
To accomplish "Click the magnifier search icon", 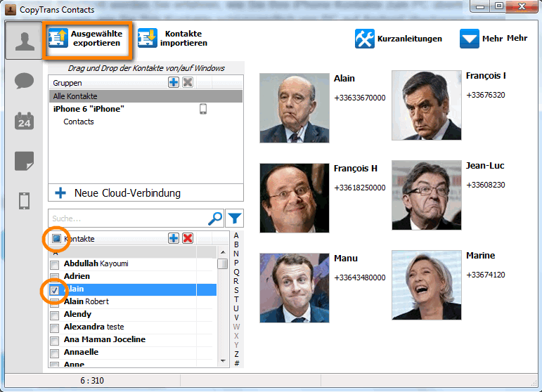I will 215,218.
